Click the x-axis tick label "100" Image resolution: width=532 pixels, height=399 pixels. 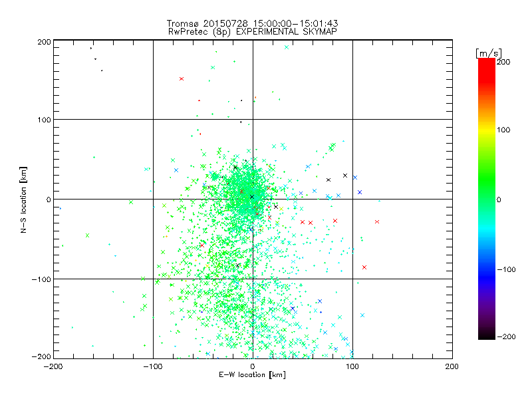(x=352, y=366)
